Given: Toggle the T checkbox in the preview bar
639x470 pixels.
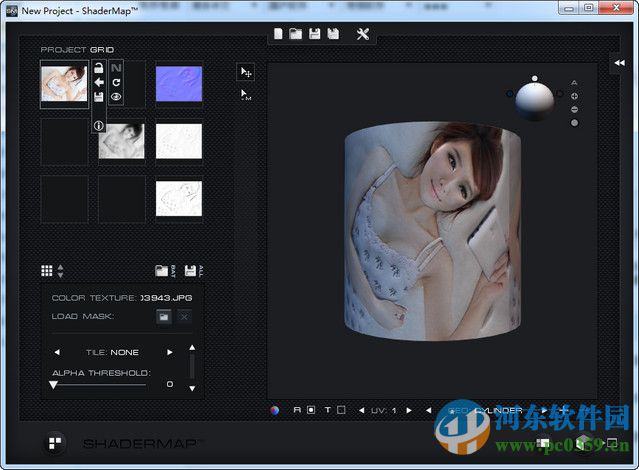Looking at the screenshot, I should (341, 410).
